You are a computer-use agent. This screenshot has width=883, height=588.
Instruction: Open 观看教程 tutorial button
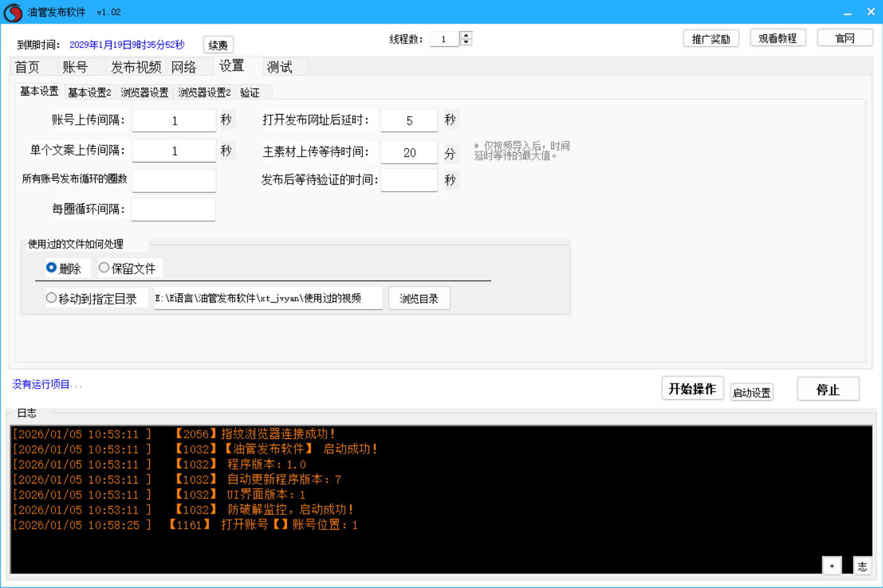point(777,38)
